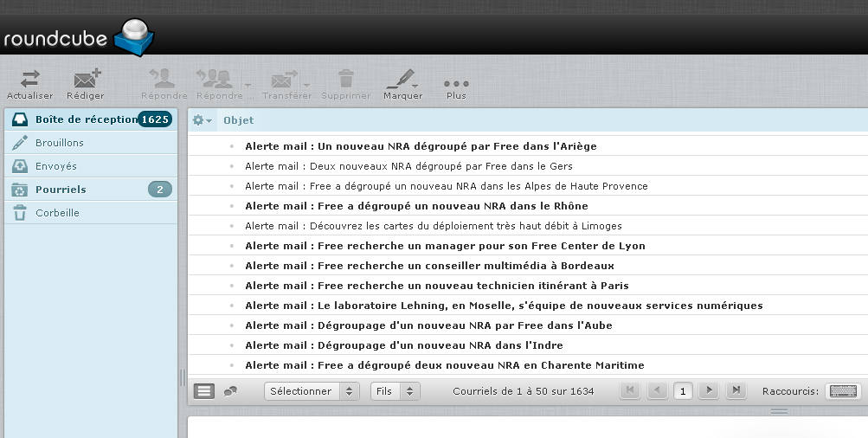This screenshot has width=868, height=438.
Task: Show keyboard shortcuts (Raccourcis keyboard icon)
Action: [x=844, y=391]
